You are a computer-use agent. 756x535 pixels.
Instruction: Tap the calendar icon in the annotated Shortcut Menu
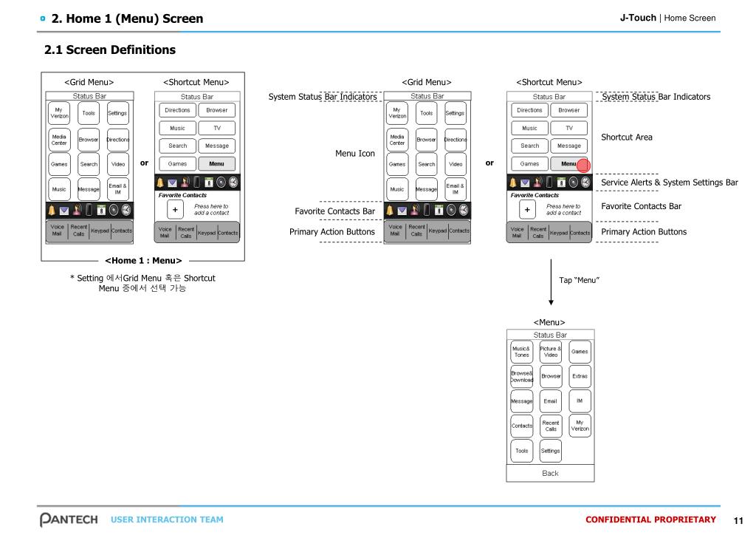click(x=561, y=183)
